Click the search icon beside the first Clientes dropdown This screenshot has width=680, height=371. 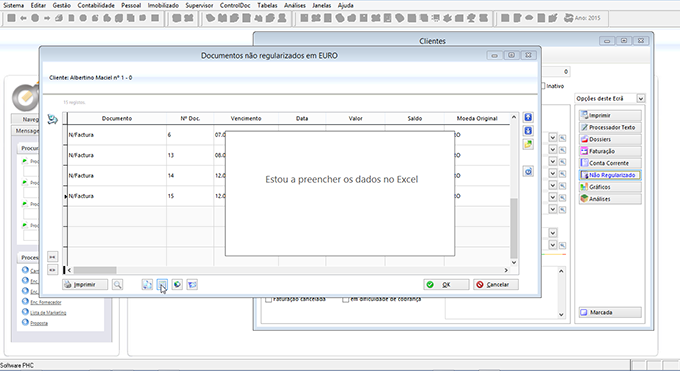click(x=562, y=138)
